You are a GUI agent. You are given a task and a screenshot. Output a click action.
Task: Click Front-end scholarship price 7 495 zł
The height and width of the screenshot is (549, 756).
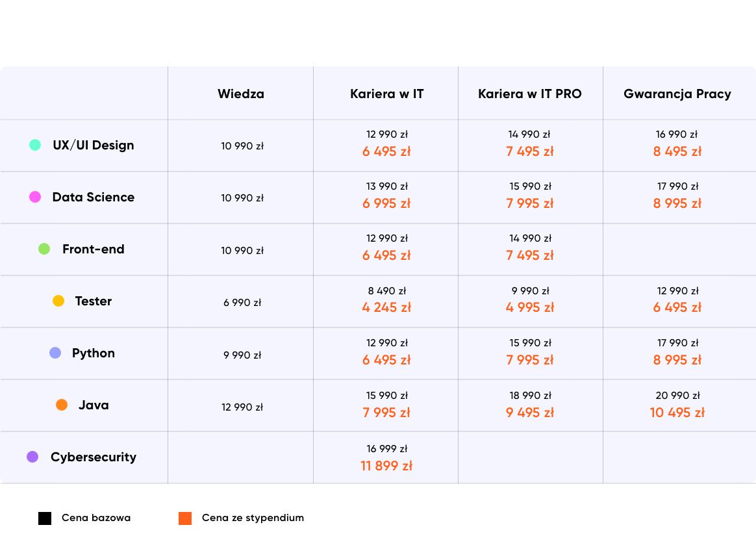530,256
